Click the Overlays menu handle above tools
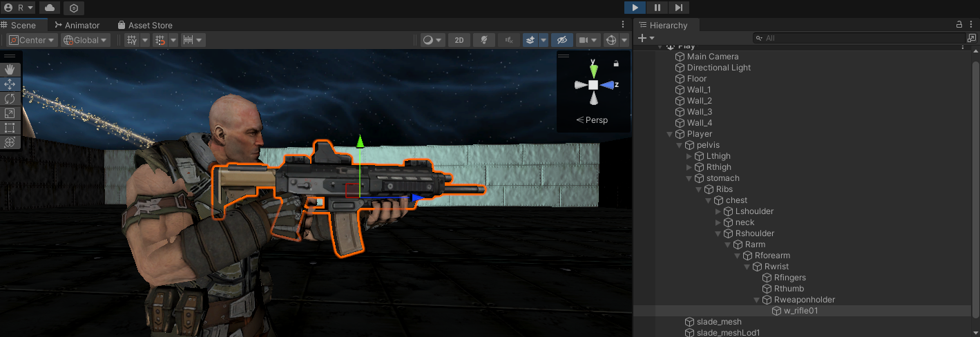The height and width of the screenshot is (337, 980). 10,56
